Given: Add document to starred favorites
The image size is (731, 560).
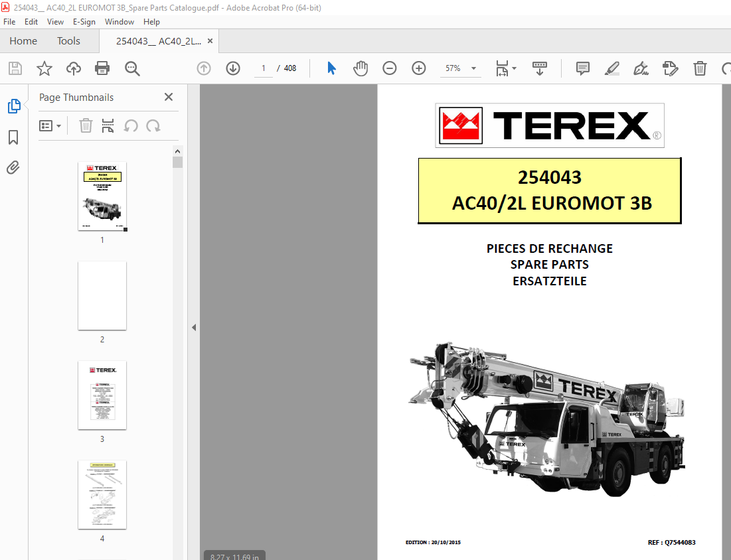Looking at the screenshot, I should click(44, 68).
